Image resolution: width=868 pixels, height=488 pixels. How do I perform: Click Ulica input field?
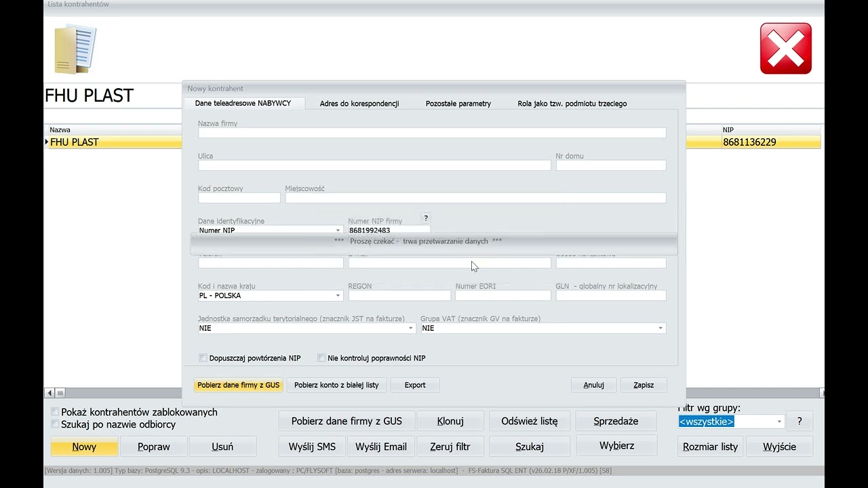[374, 165]
